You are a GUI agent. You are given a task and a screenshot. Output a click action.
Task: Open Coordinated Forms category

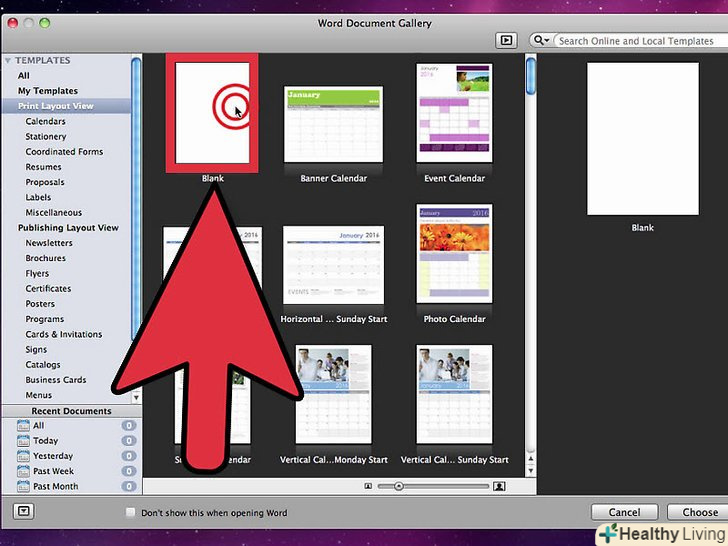coord(64,152)
